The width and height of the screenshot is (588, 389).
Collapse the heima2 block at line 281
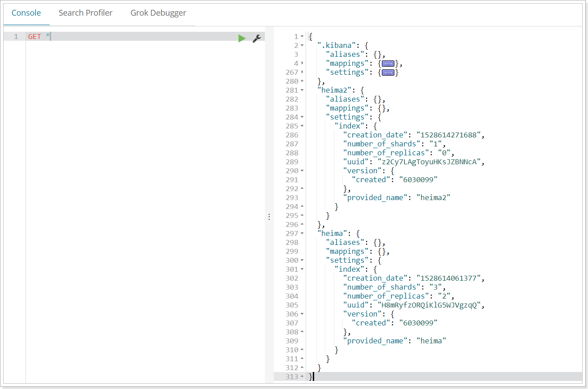tap(302, 90)
